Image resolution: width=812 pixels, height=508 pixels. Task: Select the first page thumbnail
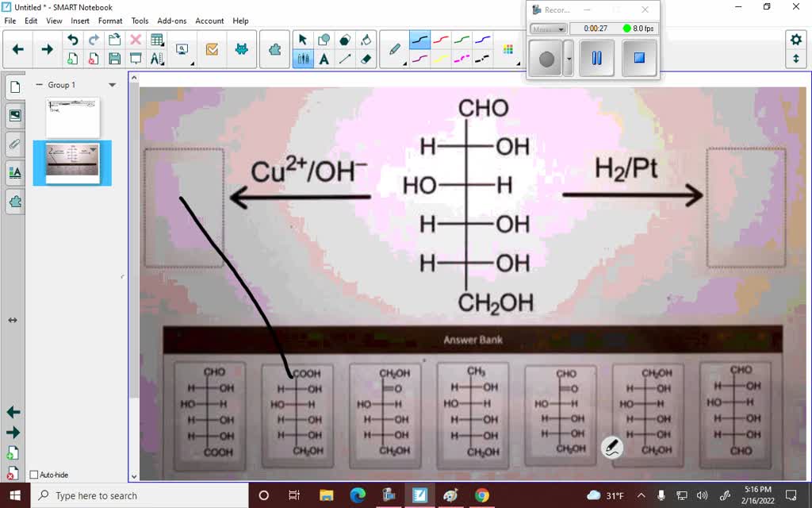click(x=72, y=117)
